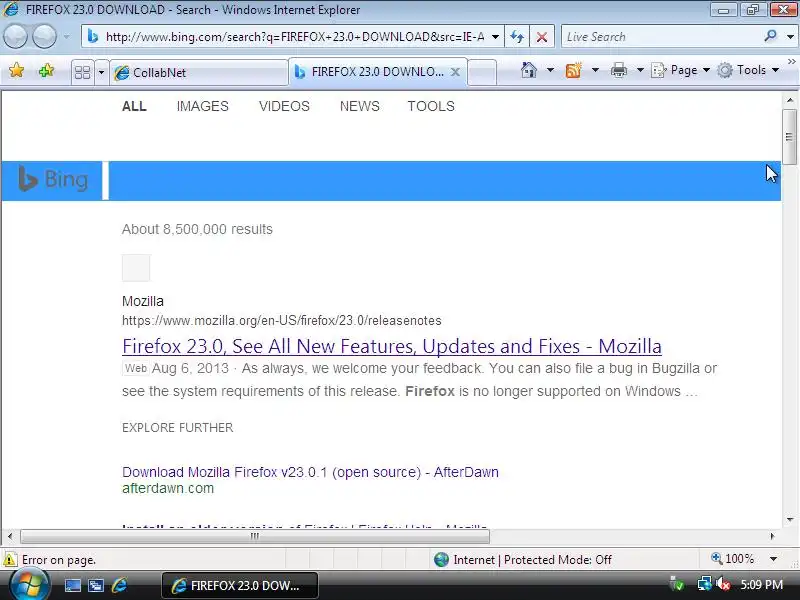Image resolution: width=800 pixels, height=600 pixels.
Task: Click the Internet zone globe icon
Action: pyautogui.click(x=441, y=560)
